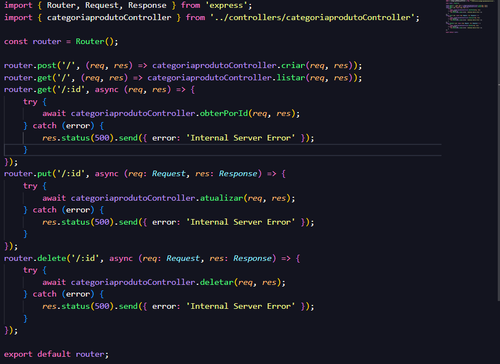Click the 'await' keyword before obterPorId
This screenshot has height=364, width=500.
54,114
